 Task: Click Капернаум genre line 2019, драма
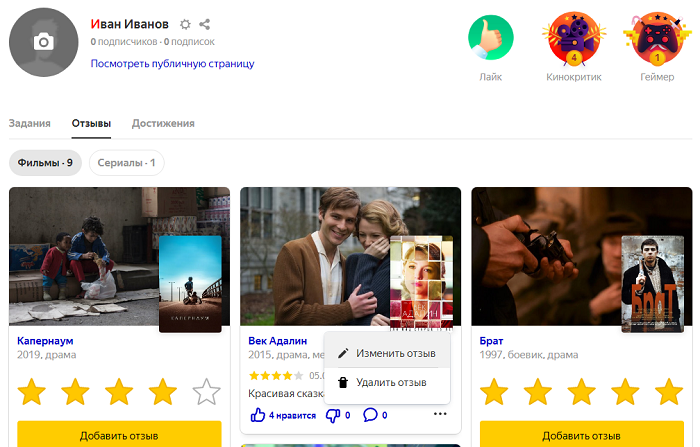coord(46,355)
